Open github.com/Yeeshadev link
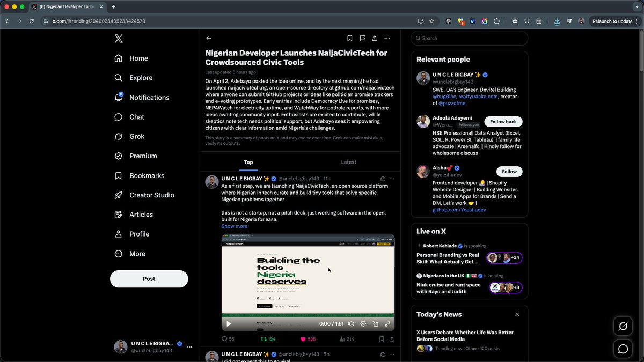The image size is (644, 362). [459, 210]
